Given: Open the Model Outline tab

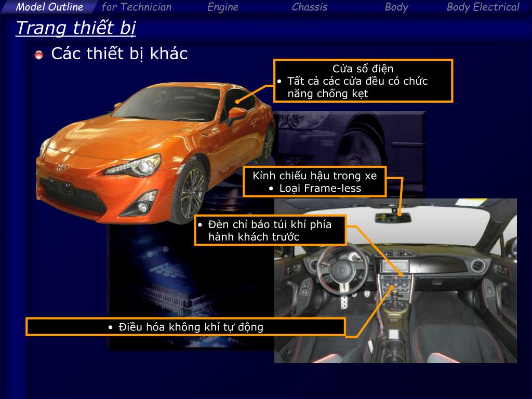Looking at the screenshot, I should click(49, 7).
